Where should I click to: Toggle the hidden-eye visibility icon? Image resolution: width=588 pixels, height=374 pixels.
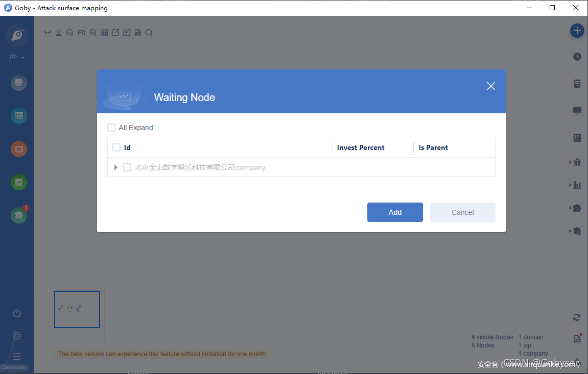[48, 33]
